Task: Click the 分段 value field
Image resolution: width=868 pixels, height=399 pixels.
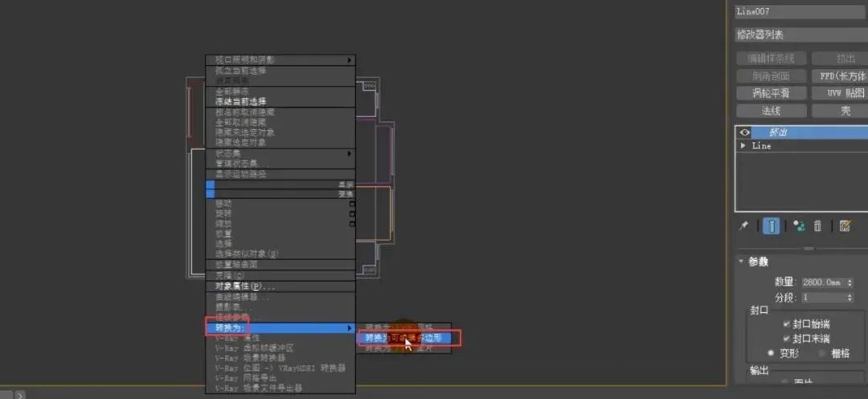Action: point(824,298)
